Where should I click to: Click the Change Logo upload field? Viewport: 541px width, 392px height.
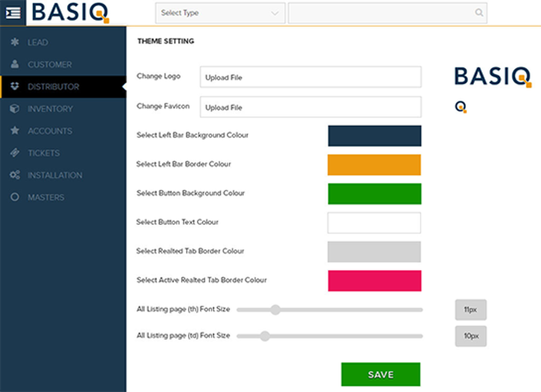point(311,77)
